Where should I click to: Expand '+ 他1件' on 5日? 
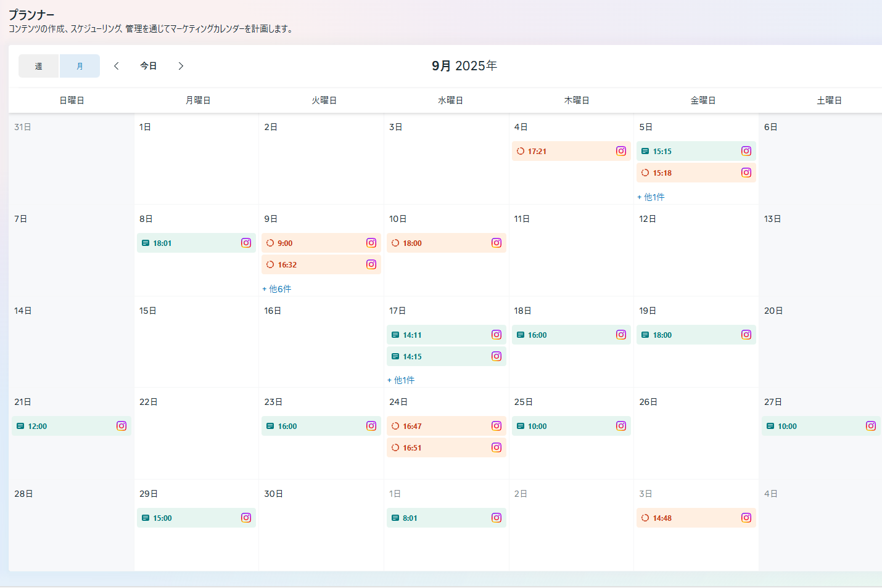point(651,197)
